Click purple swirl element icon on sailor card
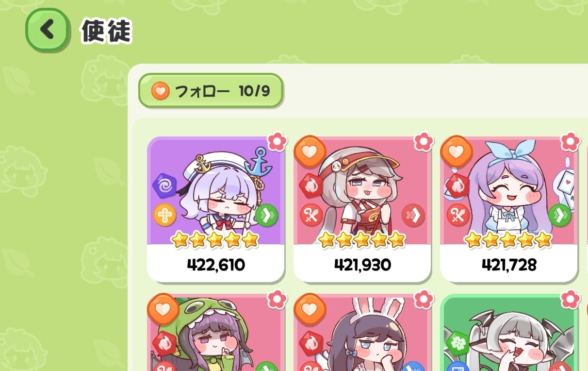The height and width of the screenshot is (371, 588). 164,185
